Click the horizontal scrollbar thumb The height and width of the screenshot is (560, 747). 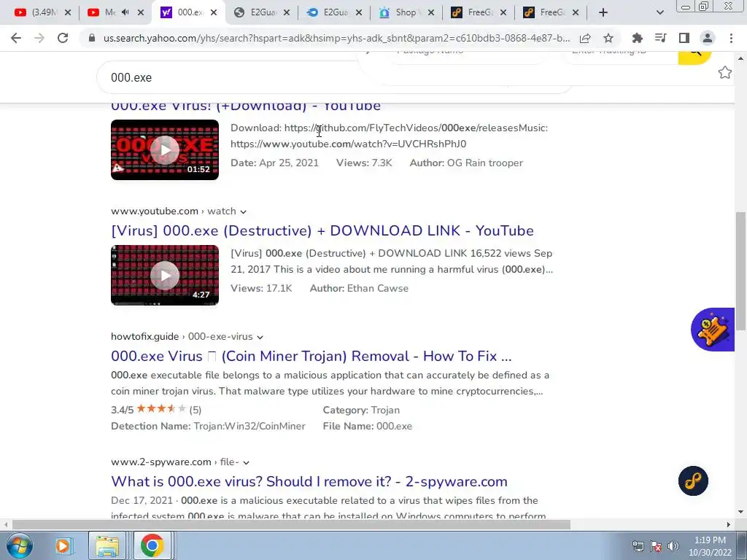tap(291, 524)
